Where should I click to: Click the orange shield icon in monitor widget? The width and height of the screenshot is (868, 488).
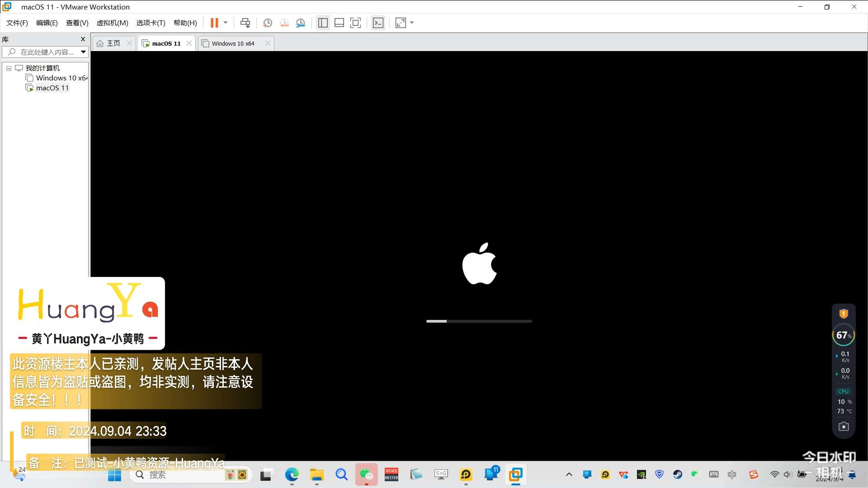pyautogui.click(x=844, y=314)
